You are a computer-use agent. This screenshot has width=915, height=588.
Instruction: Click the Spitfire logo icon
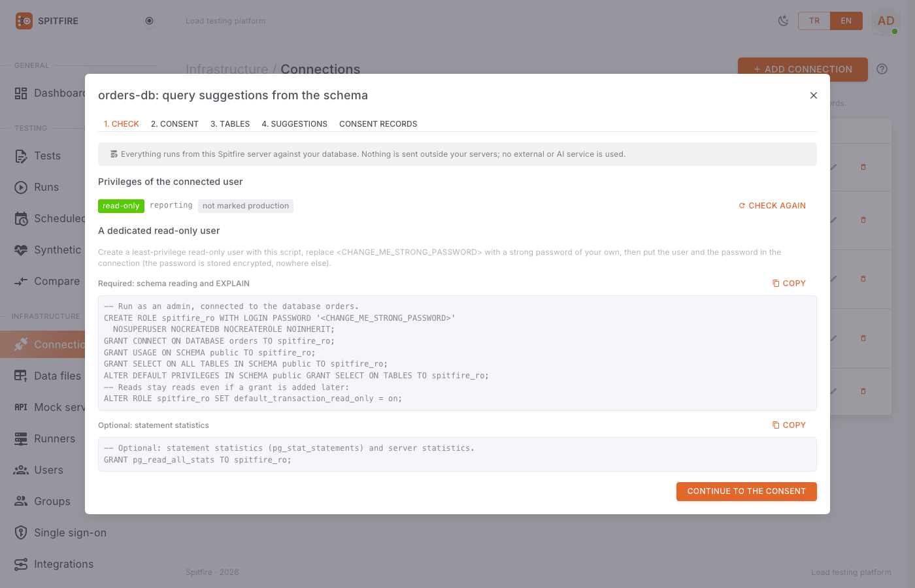24,21
